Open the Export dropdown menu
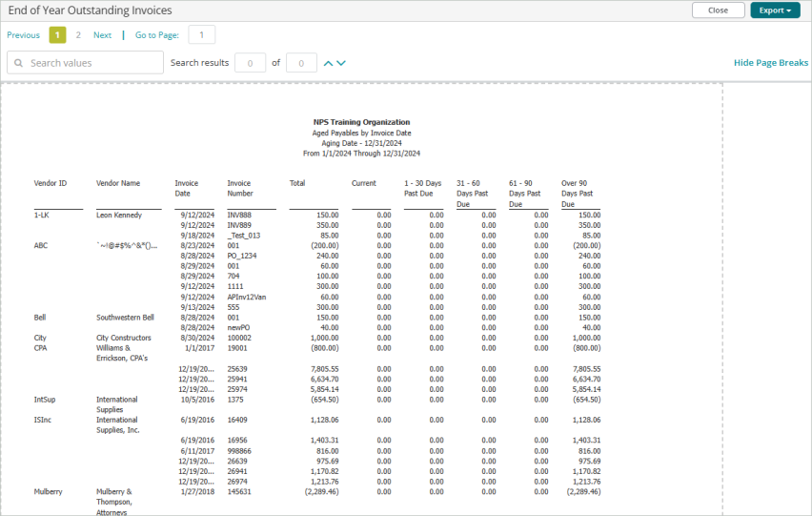The width and height of the screenshot is (812, 516). 775,10
